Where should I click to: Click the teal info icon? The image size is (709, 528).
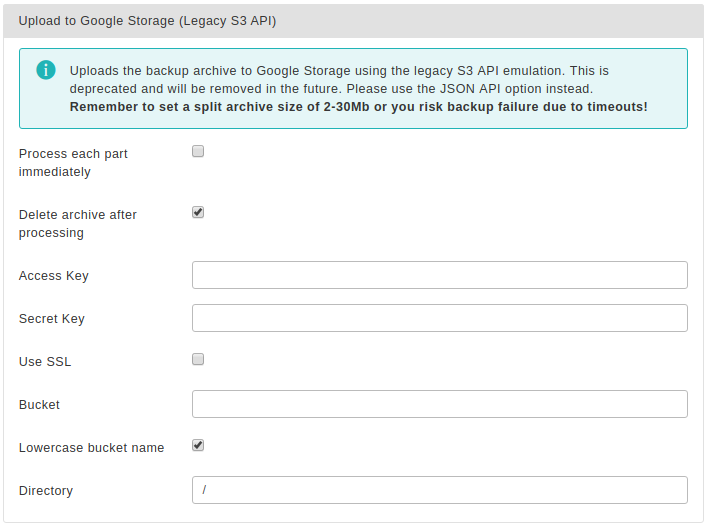pyautogui.click(x=46, y=70)
